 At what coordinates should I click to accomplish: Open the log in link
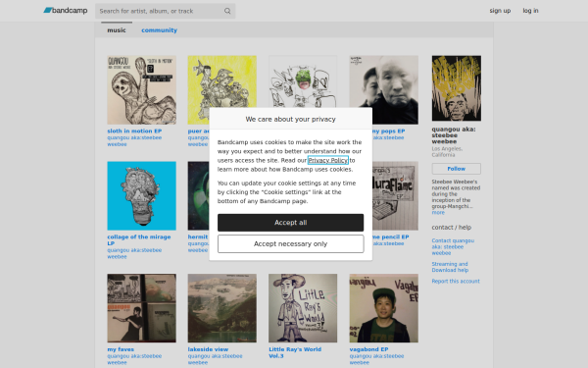click(530, 11)
